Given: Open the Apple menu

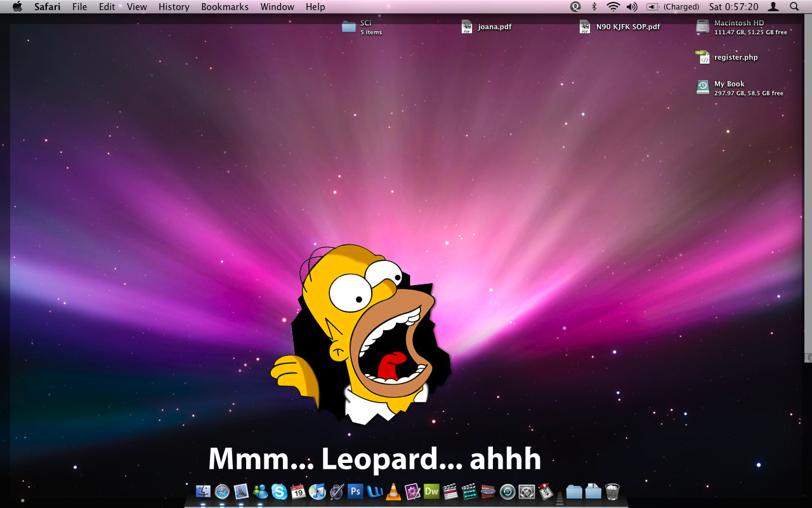Looking at the screenshot, I should click(17, 7).
